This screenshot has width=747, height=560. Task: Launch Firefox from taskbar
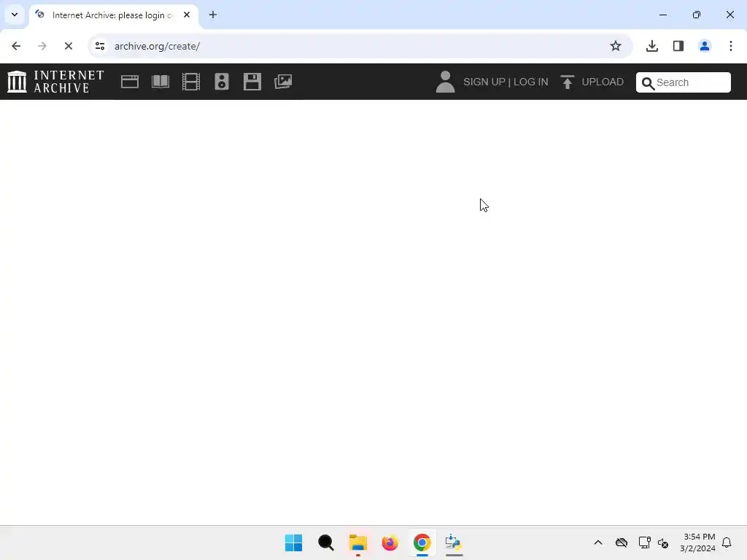coord(390,542)
